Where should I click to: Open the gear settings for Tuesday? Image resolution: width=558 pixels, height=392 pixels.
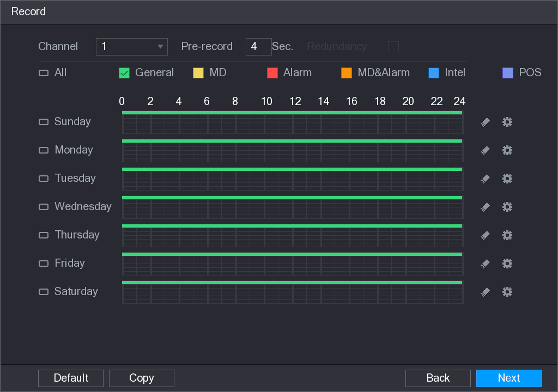pos(507,178)
